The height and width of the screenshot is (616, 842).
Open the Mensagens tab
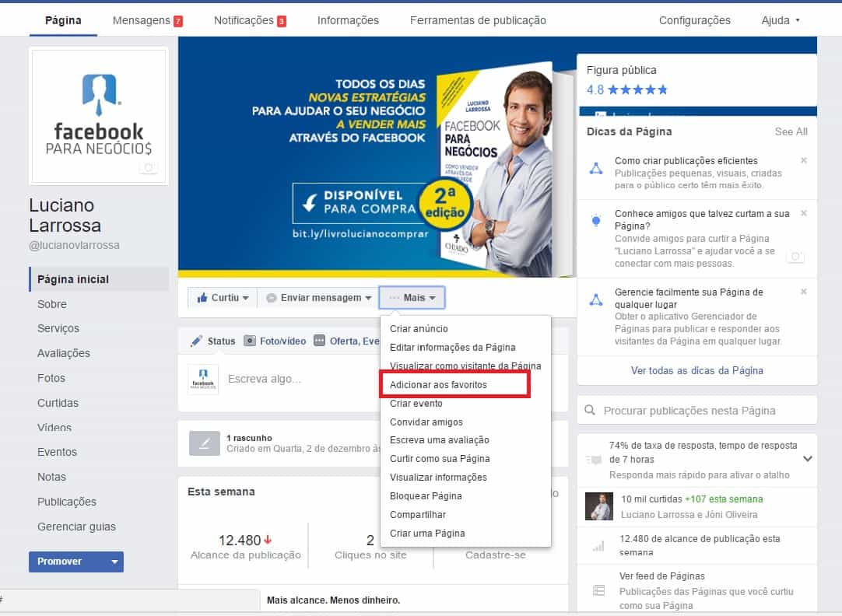[x=147, y=20]
